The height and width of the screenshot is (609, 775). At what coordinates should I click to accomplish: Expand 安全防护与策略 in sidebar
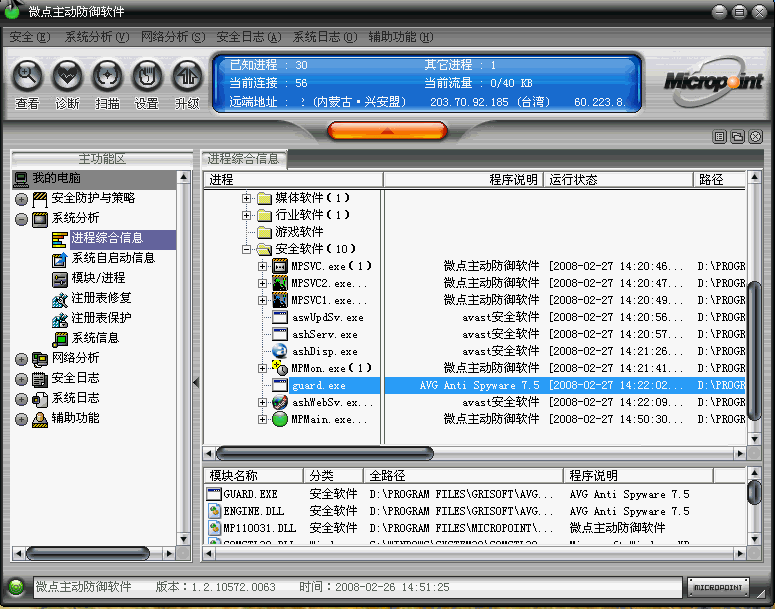pos(21,199)
